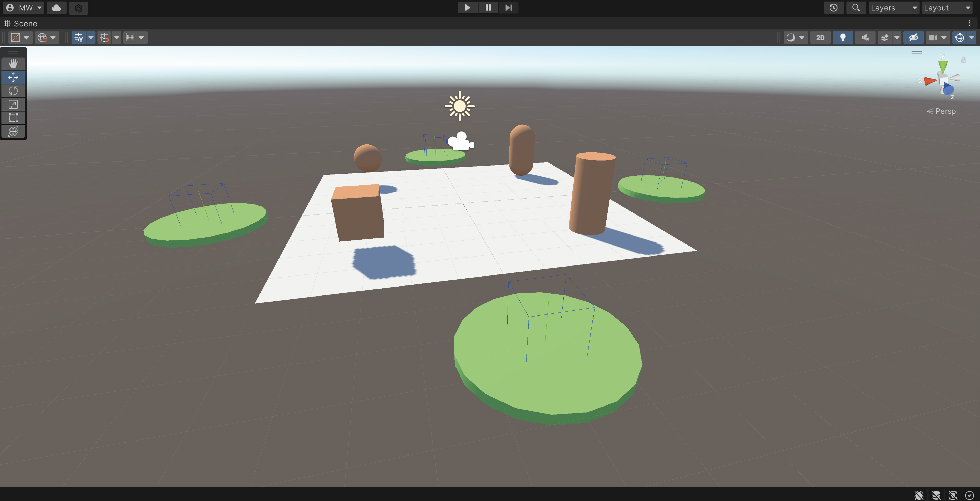Open the Layout dropdown
The width and height of the screenshot is (980, 501).
click(947, 8)
